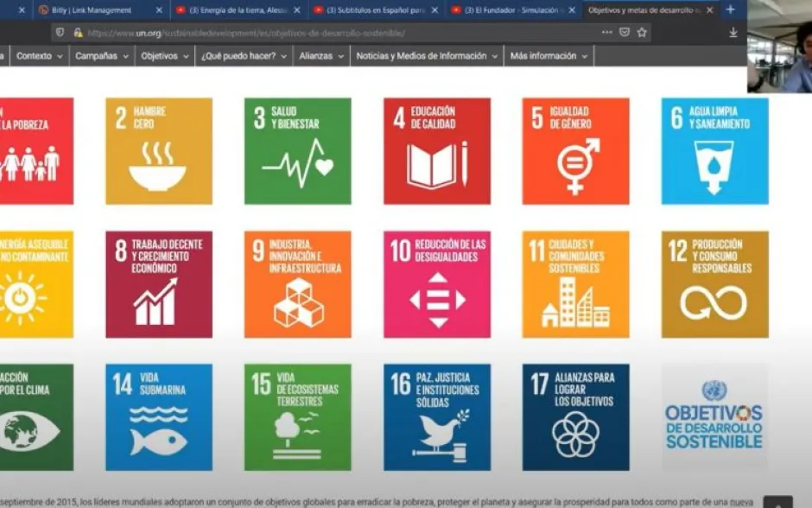Click the bookmark star icon in address bar
The height and width of the screenshot is (508, 812).
[x=642, y=33]
